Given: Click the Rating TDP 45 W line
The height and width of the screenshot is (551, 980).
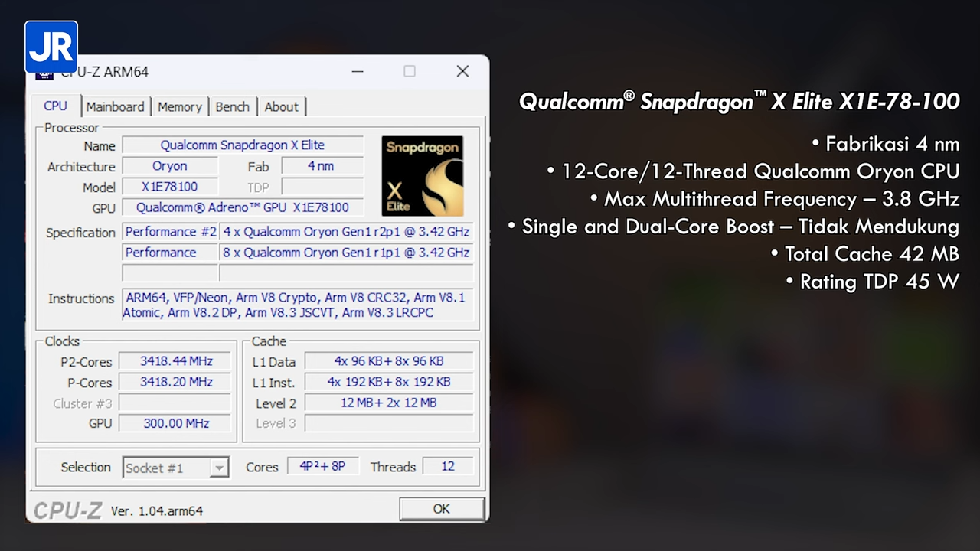Looking at the screenshot, I should 873,282.
